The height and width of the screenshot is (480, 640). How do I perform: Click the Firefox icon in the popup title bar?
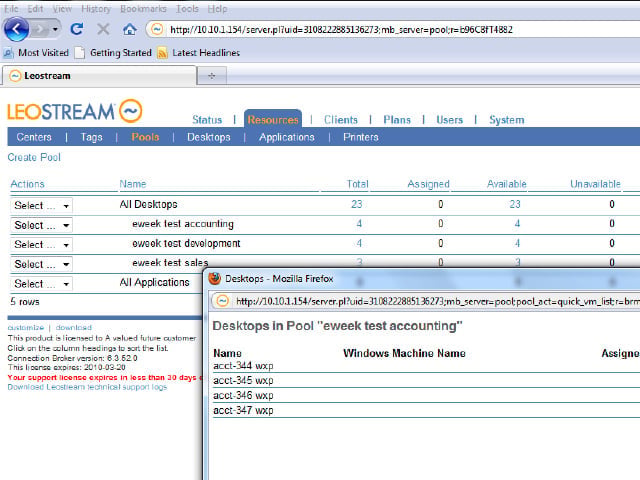tap(215, 279)
